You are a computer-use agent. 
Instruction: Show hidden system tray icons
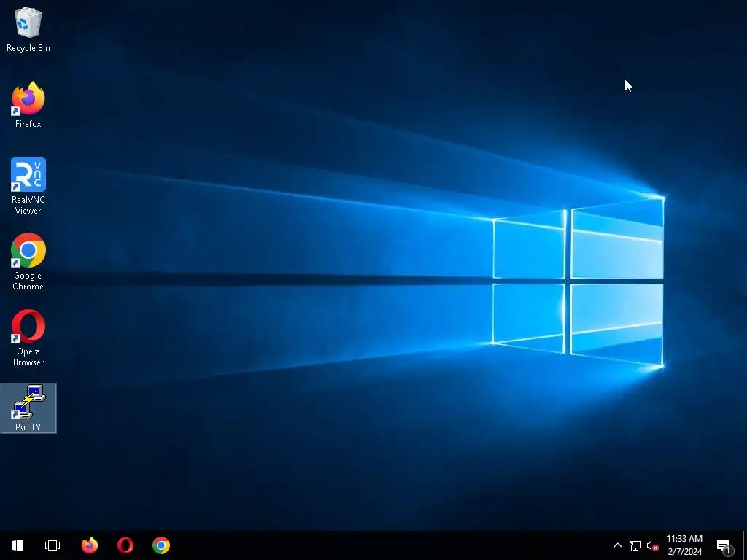(x=617, y=545)
